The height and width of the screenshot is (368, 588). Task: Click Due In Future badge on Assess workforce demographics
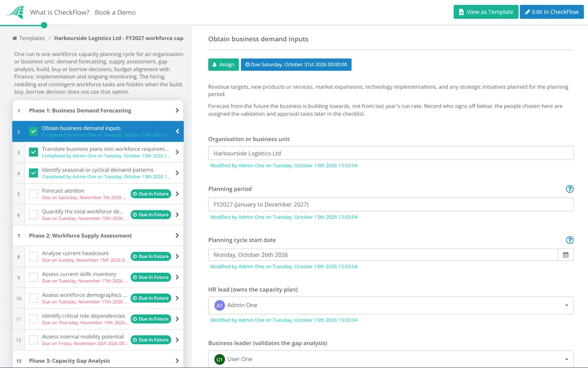pos(151,298)
